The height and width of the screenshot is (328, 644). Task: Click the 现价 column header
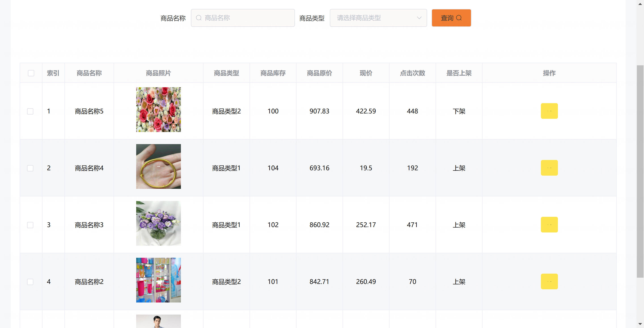coord(366,73)
